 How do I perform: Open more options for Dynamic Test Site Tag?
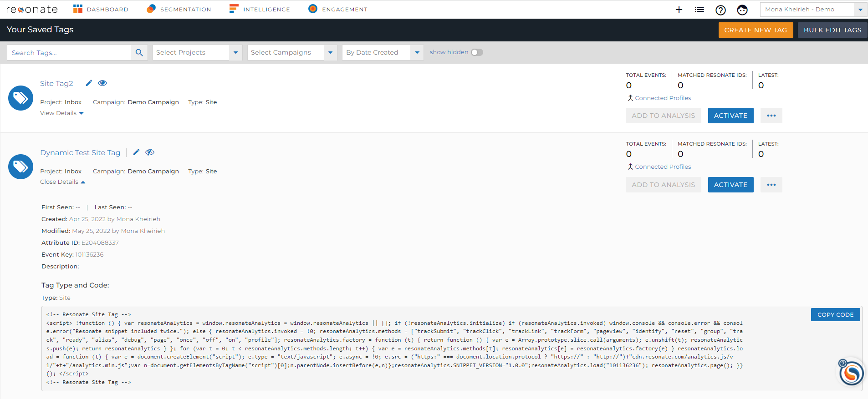click(771, 185)
